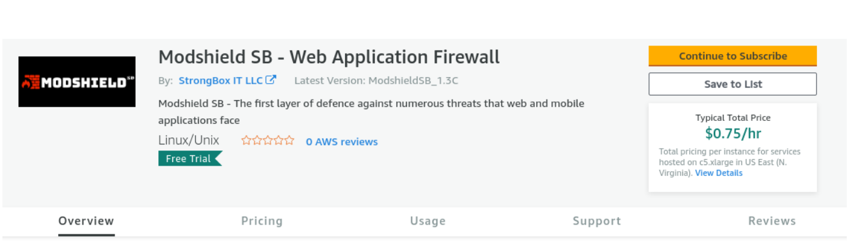The width and height of the screenshot is (868, 247).
Task: Switch to the Pricing tab
Action: click(262, 221)
